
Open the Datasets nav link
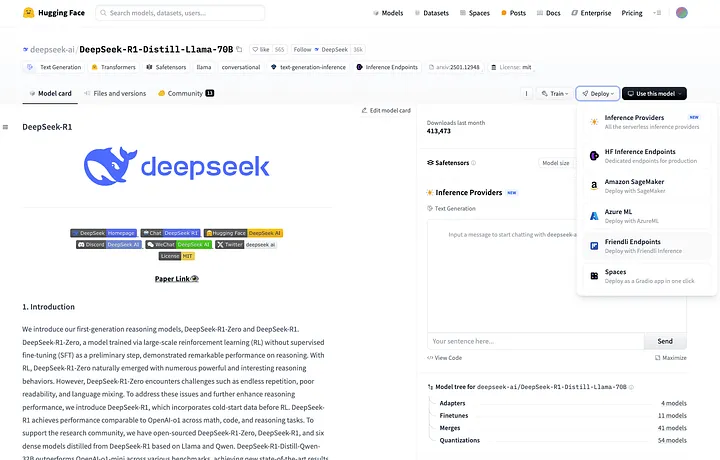click(x=432, y=13)
